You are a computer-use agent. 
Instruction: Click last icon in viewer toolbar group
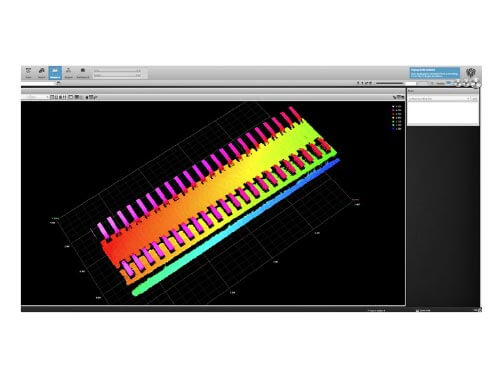[x=95, y=97]
